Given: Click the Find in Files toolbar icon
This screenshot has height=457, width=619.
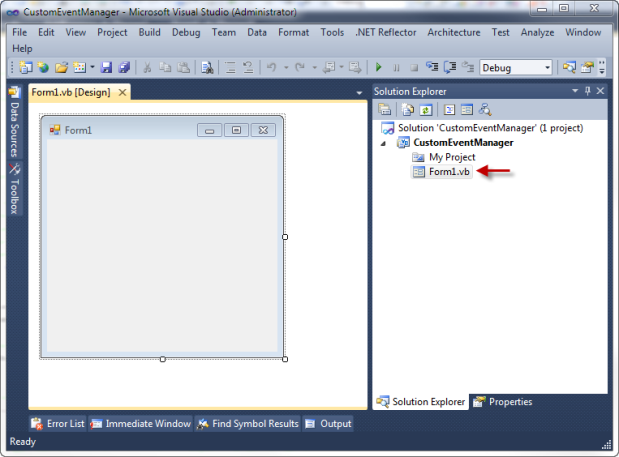Looking at the screenshot, I should (x=208, y=68).
